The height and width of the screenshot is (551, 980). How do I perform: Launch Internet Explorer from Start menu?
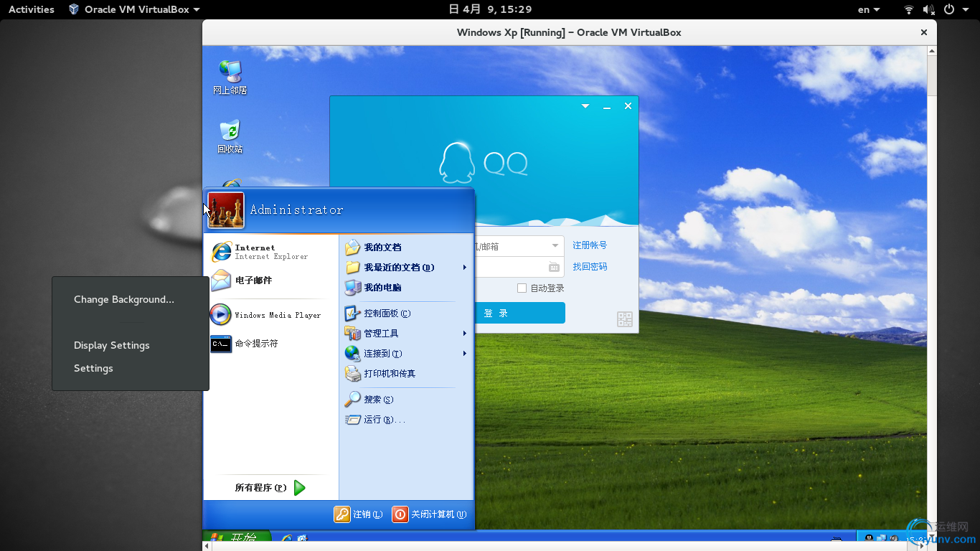click(222, 252)
